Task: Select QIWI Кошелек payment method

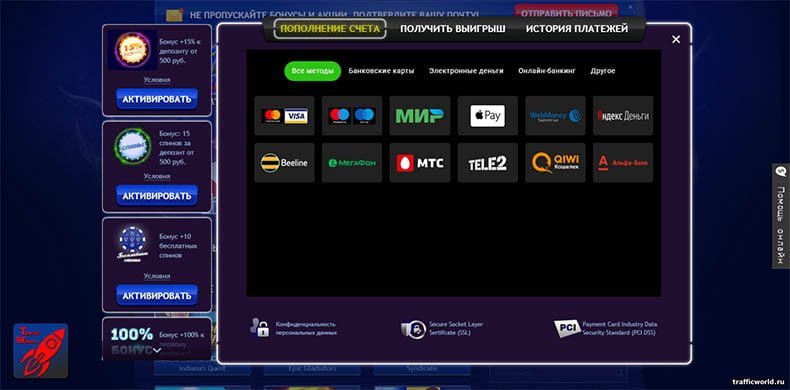Action: point(555,163)
